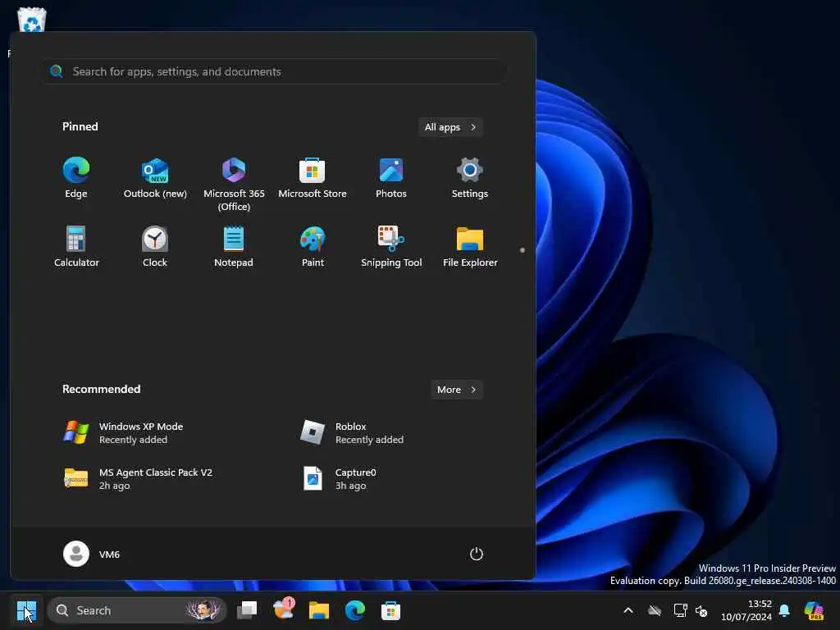Click the cloud sync tray icon

point(654,610)
